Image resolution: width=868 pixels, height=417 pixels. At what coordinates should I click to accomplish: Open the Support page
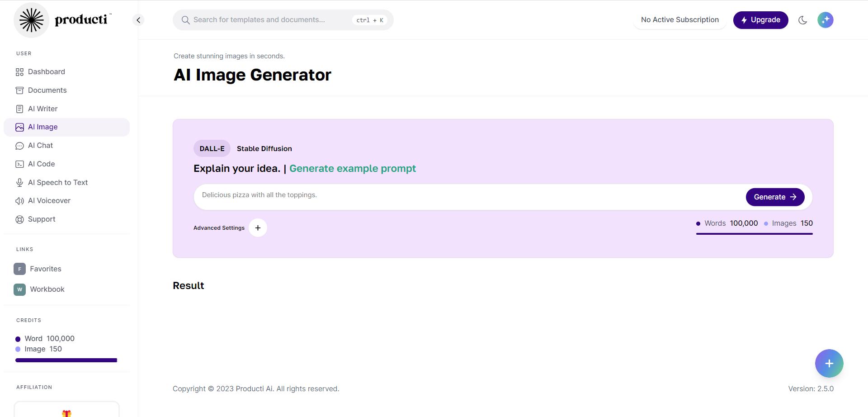41,219
